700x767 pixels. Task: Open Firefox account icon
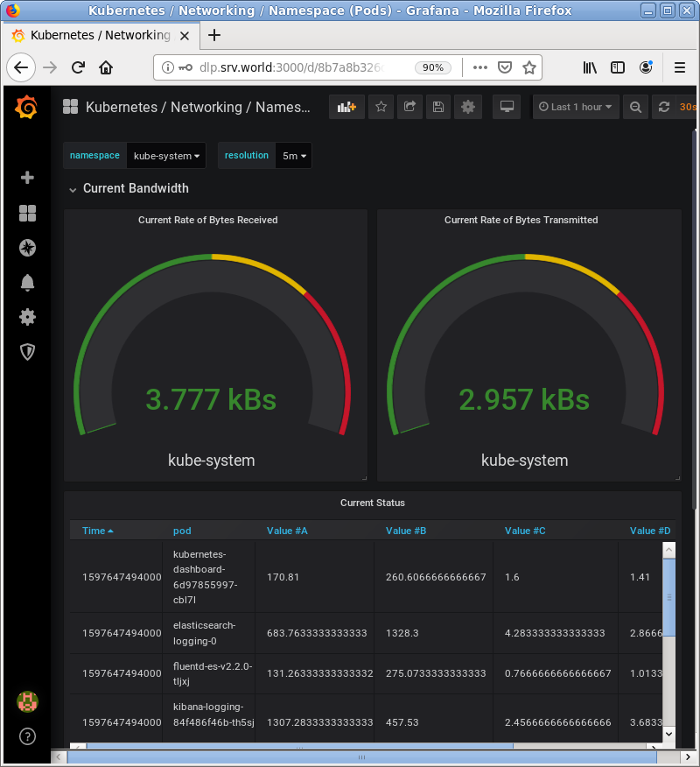647,67
